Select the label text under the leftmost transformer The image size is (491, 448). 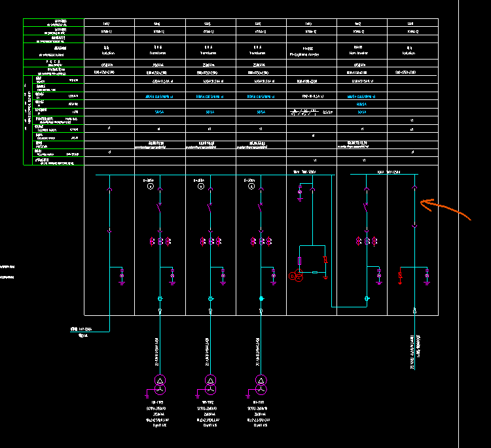point(158,414)
